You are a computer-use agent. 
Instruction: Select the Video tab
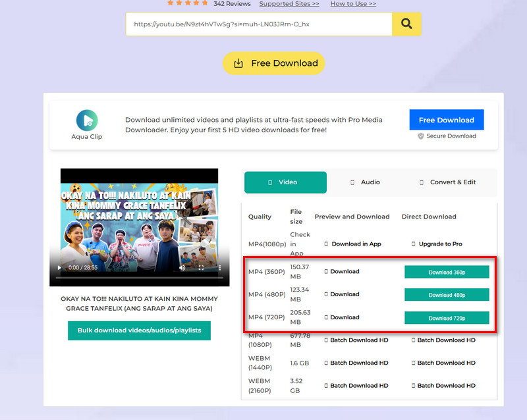point(285,182)
